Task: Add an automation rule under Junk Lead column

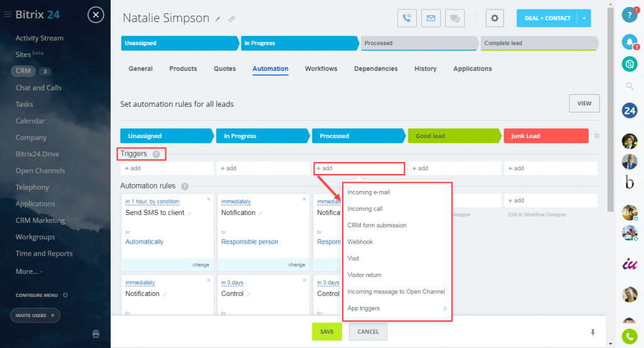Action: 551,200
